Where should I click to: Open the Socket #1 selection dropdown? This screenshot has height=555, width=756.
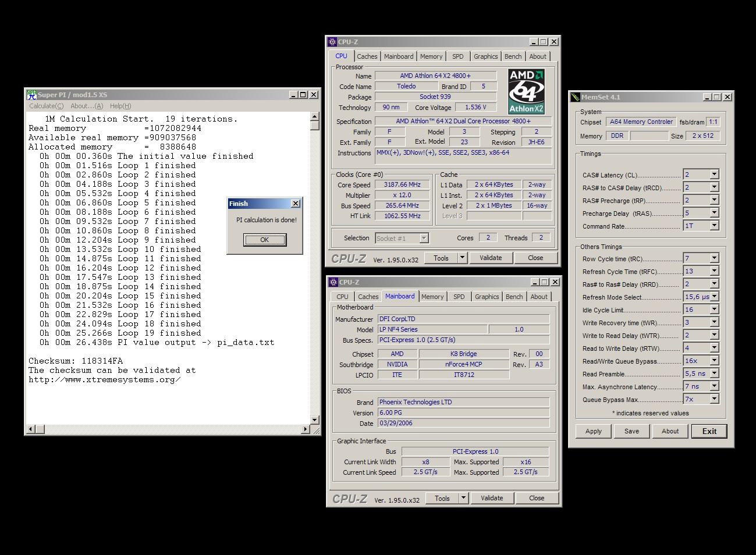click(424, 238)
